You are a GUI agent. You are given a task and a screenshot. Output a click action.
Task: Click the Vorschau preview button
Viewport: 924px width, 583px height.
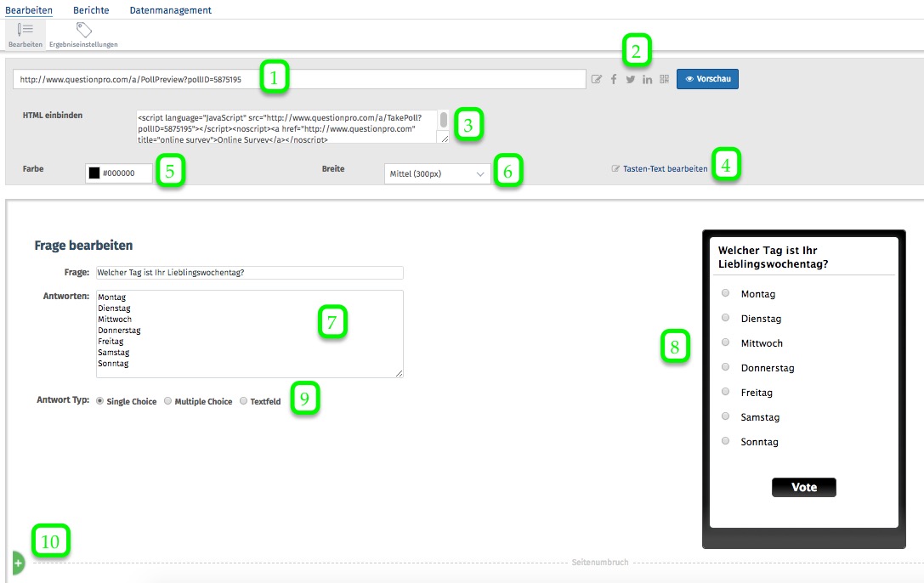coord(707,79)
